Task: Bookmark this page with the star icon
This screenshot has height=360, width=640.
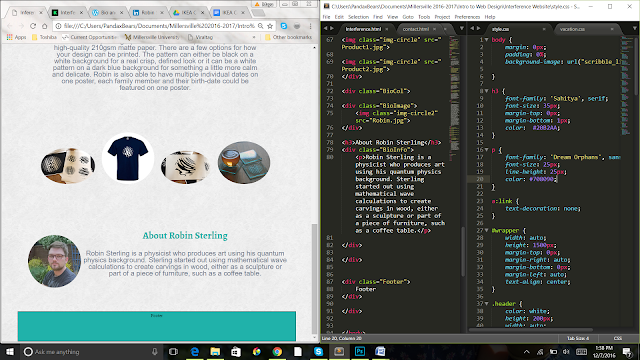Action: tap(270, 26)
